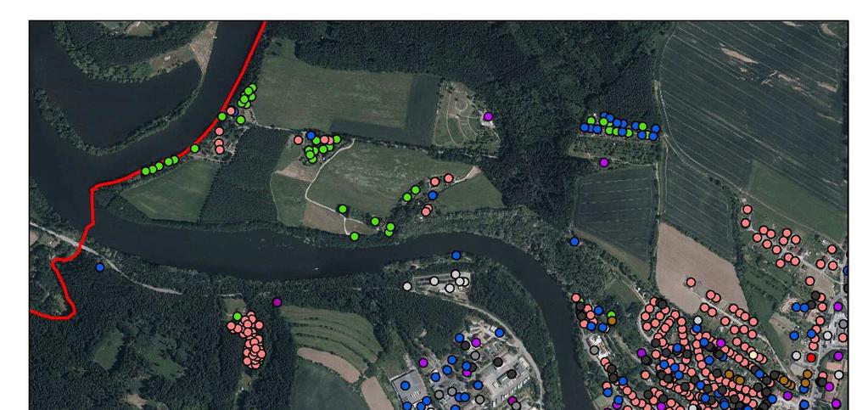Click the bright red marker in the town area
This screenshot has height=410, width=868.
pyautogui.click(x=811, y=358)
